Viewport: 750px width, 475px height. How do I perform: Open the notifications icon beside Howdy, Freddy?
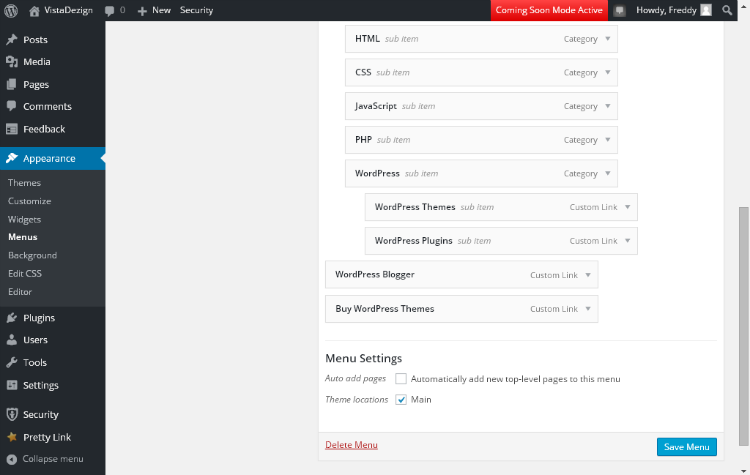tap(619, 11)
